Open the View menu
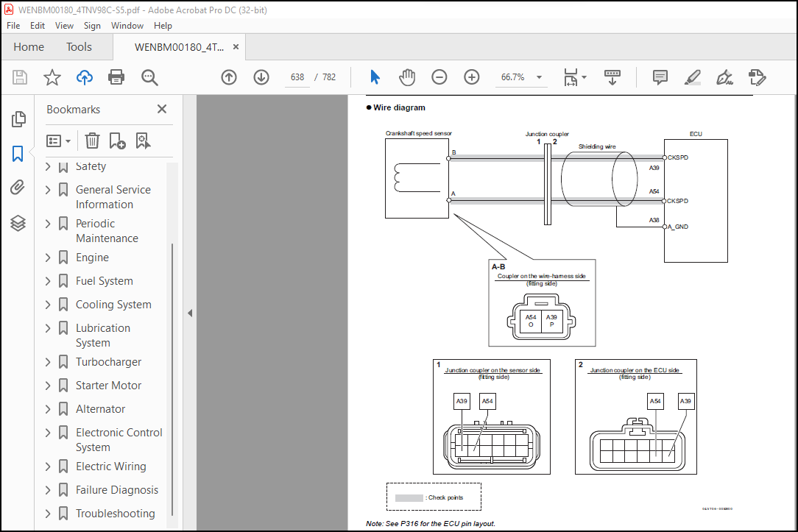Viewport: 798px width, 532px height. (x=64, y=26)
